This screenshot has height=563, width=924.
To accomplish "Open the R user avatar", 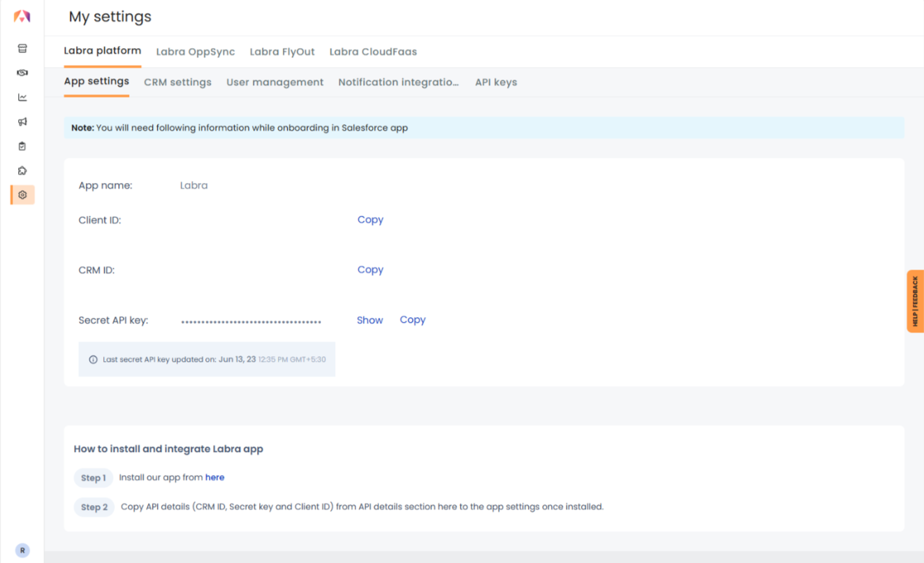I will point(22,550).
